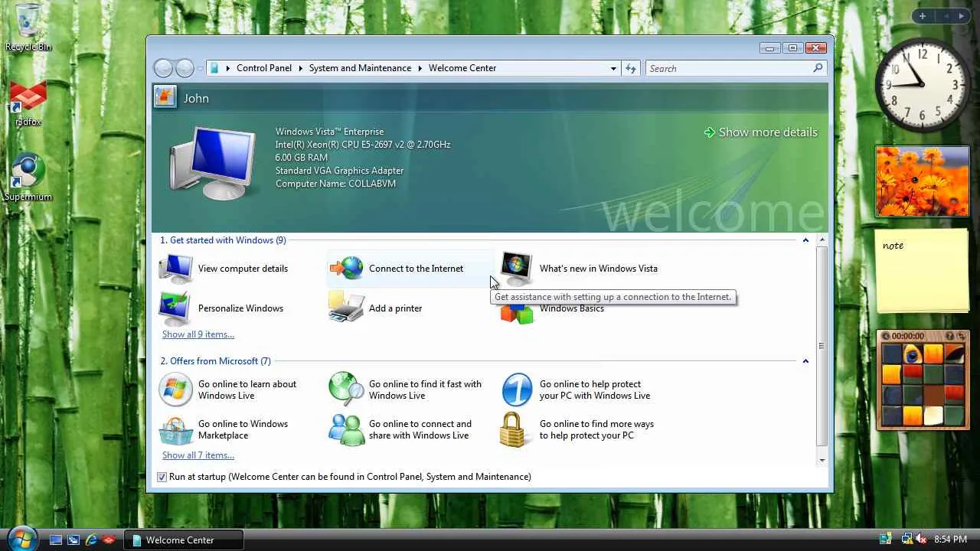Show the desktop from Quick Launch
This screenshot has height=551, width=980.
tap(56, 540)
